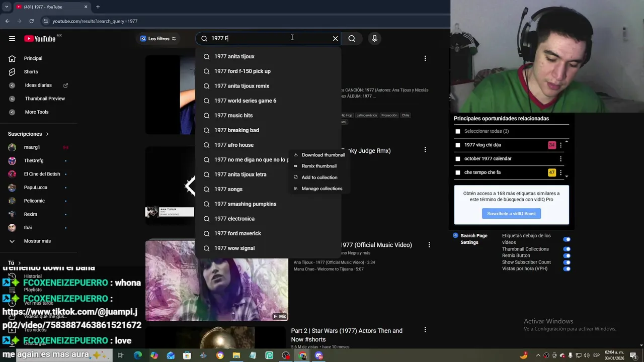Toggle Etiquetas debajo de los videos
Viewport: 644px width, 362px height.
tap(567, 239)
